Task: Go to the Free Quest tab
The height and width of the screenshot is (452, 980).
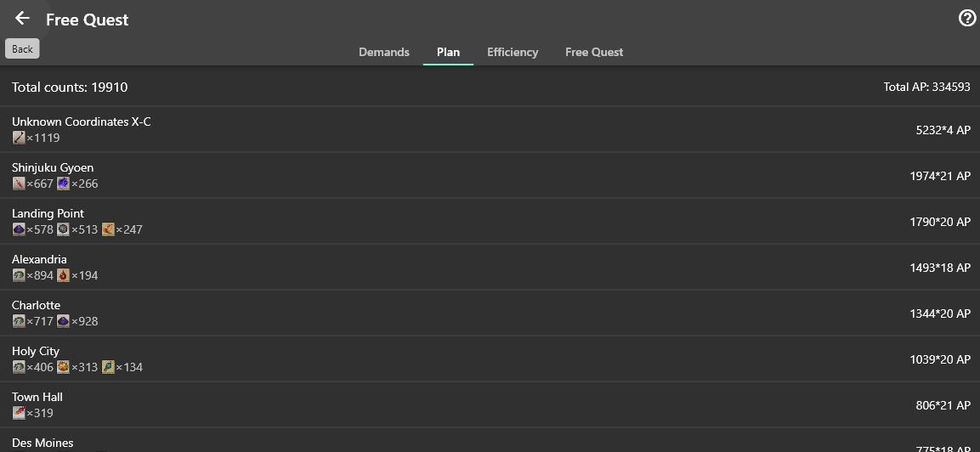Action: 594,52
